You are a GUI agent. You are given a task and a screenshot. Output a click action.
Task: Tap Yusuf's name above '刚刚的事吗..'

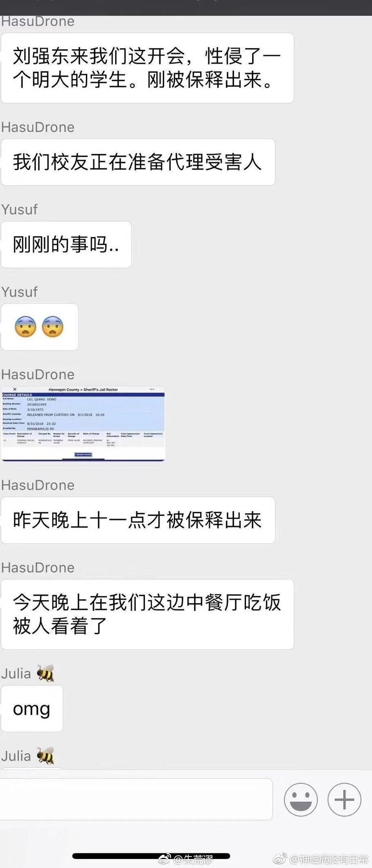19,209
